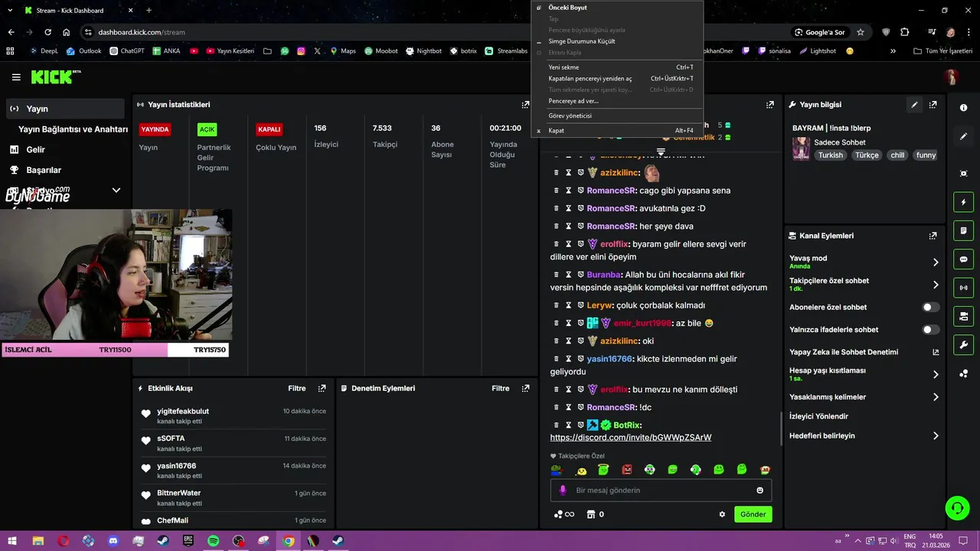980x551 pixels.
Task: Click the pencil icon in right sidebar
Action: 963,136
